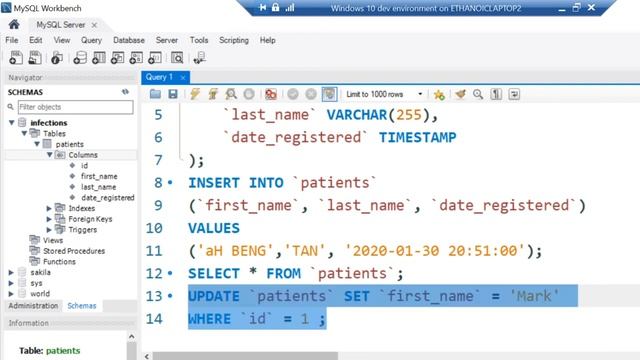Open the Database menu

[x=129, y=40]
